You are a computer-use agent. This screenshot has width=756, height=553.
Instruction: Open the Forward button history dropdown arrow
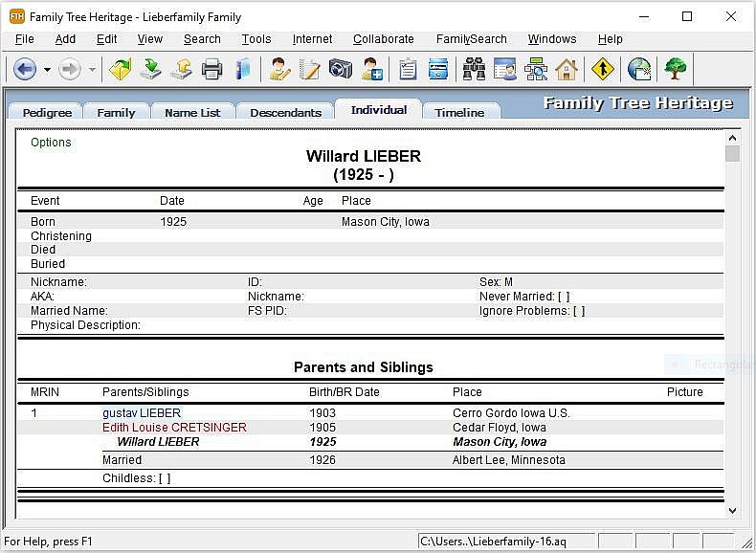tap(92, 69)
